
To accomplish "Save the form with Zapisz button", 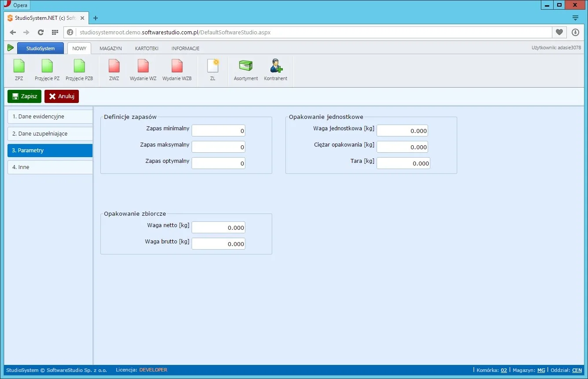I will click(24, 96).
